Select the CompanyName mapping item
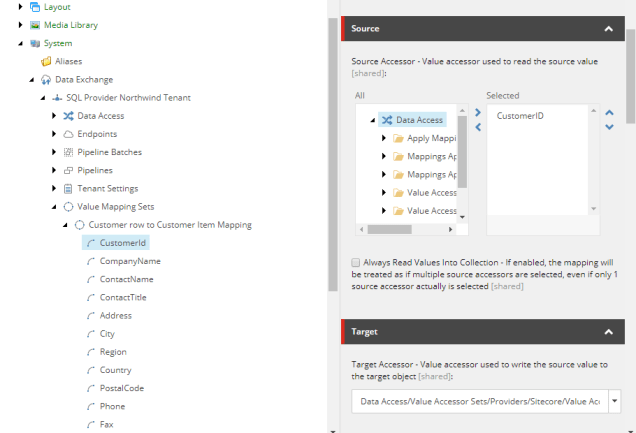636x433 pixels. [130, 261]
